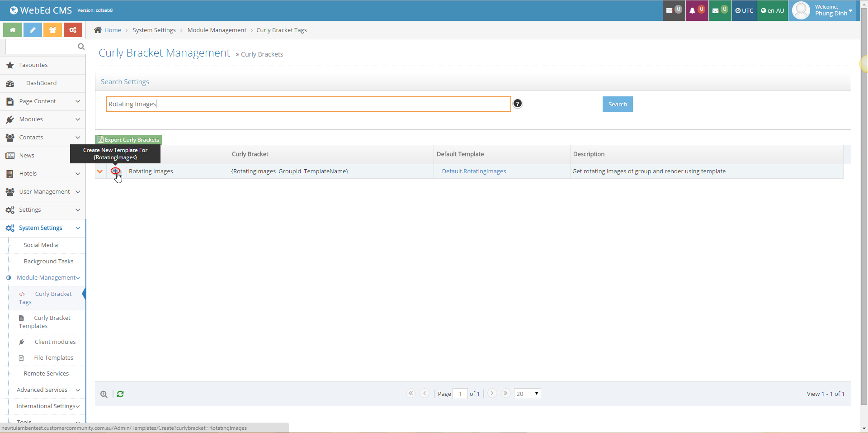Image resolution: width=868 pixels, height=433 pixels.
Task: Open the rows per page dropdown
Action: (x=527, y=394)
